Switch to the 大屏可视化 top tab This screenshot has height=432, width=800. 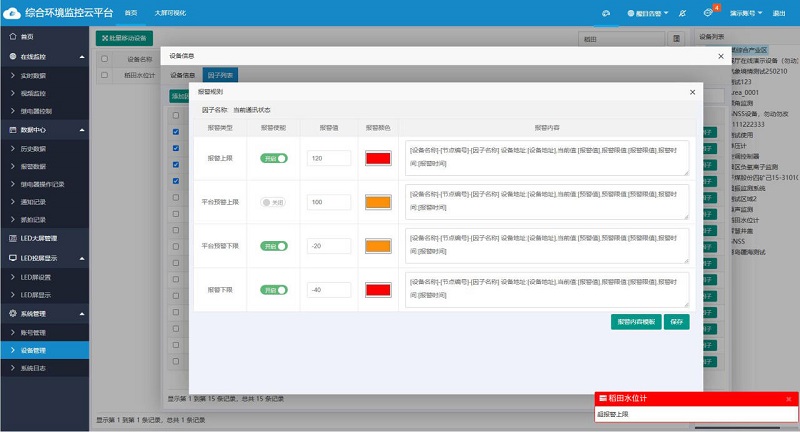[x=168, y=13]
